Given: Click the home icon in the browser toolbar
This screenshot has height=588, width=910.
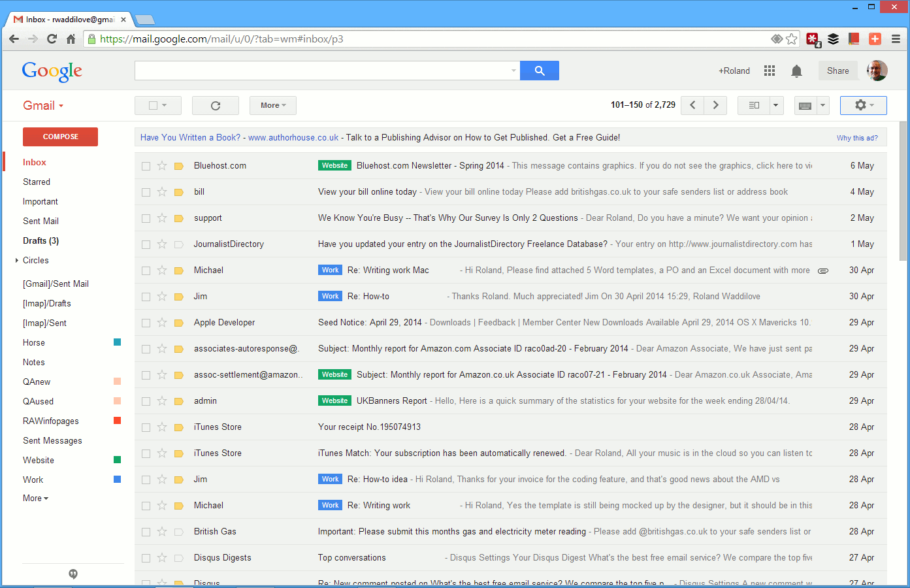Looking at the screenshot, I should coord(71,39).
